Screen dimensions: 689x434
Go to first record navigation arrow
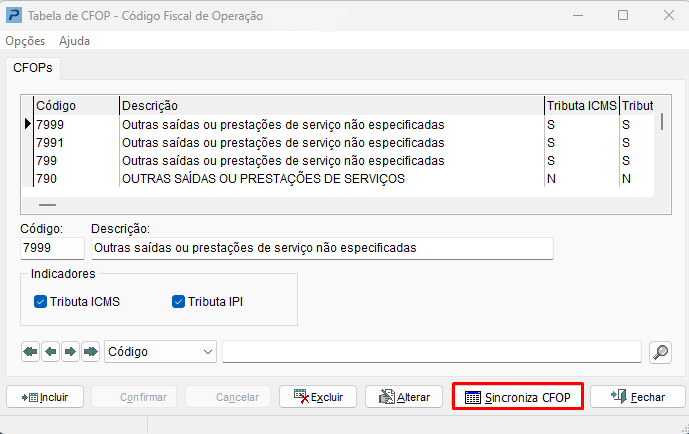tap(30, 351)
